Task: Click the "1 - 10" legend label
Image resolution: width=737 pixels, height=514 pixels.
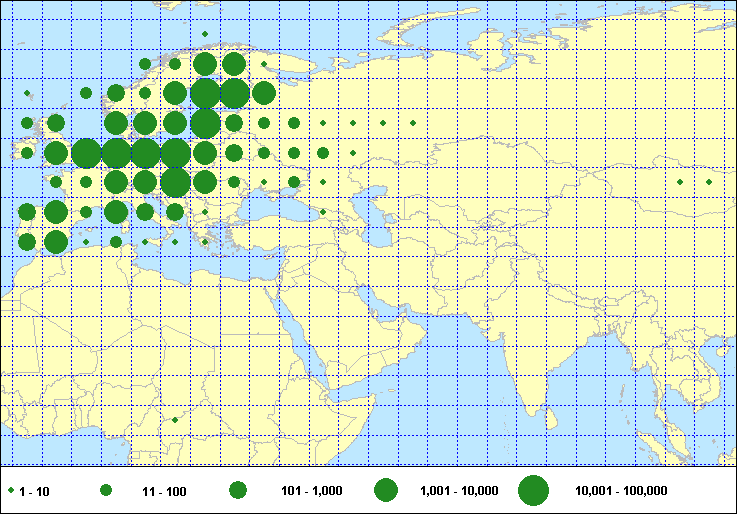Action: [x=33, y=491]
